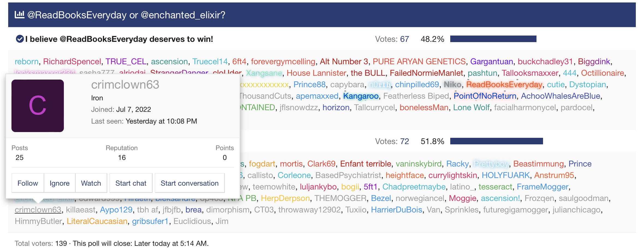Open the crimclown63 name in the profile popup
644x251 pixels.
click(125, 85)
